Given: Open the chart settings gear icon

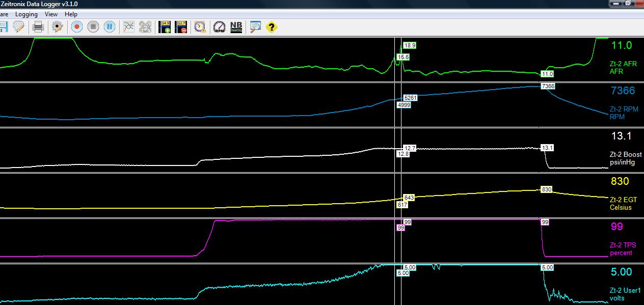Looking at the screenshot, I should 57,26.
